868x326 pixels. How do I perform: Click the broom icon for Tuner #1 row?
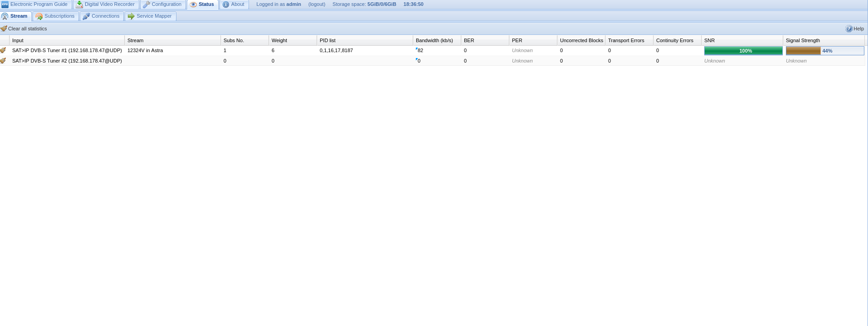click(x=3, y=50)
